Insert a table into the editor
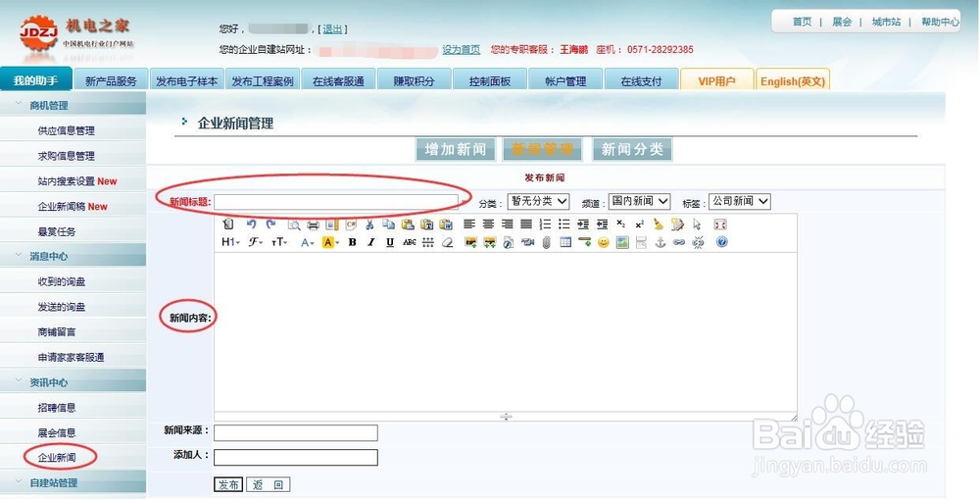 pyautogui.click(x=565, y=242)
